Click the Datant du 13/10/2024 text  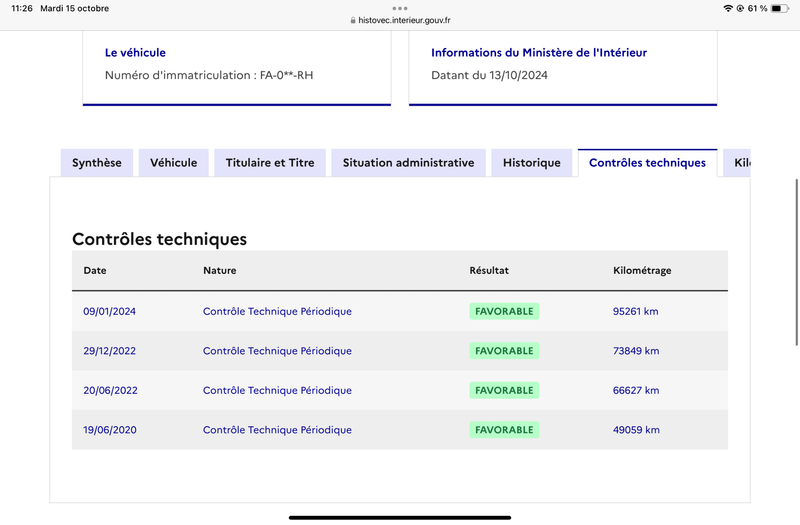click(489, 76)
